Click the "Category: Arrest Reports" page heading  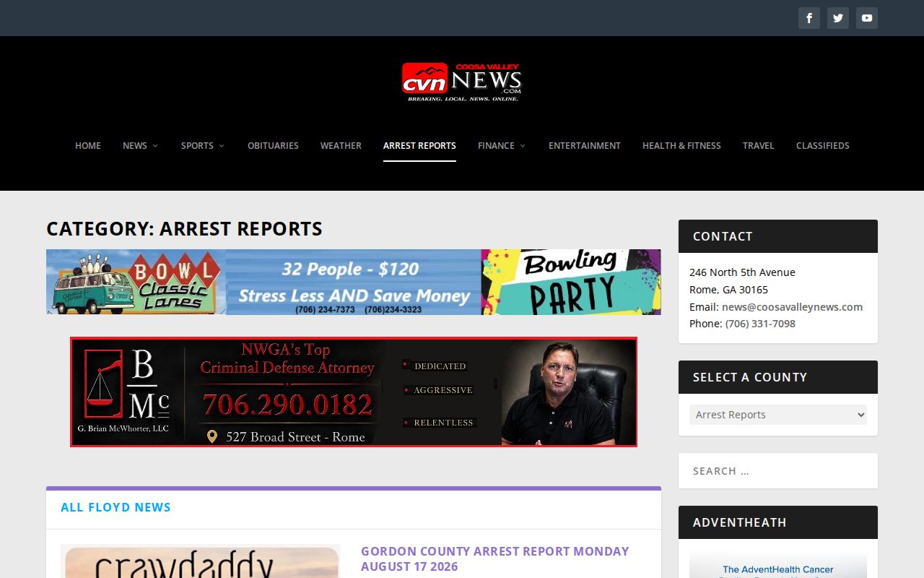click(184, 229)
